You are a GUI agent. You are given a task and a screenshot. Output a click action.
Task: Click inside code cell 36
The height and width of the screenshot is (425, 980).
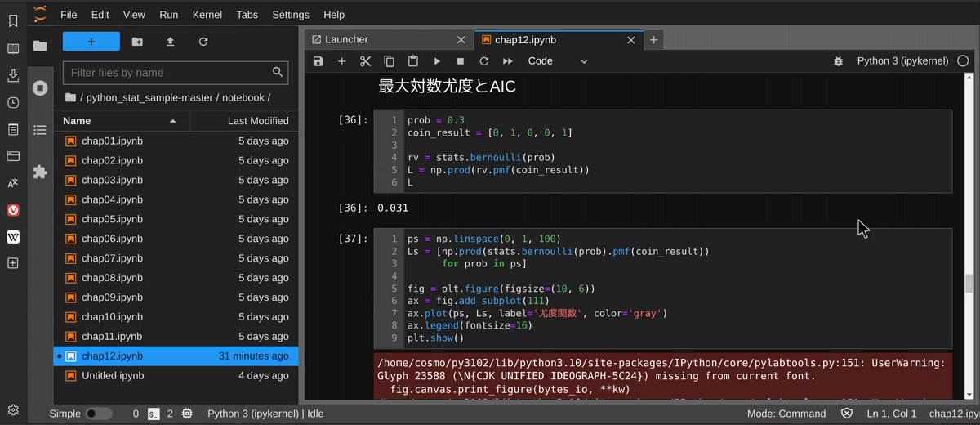tap(662, 151)
